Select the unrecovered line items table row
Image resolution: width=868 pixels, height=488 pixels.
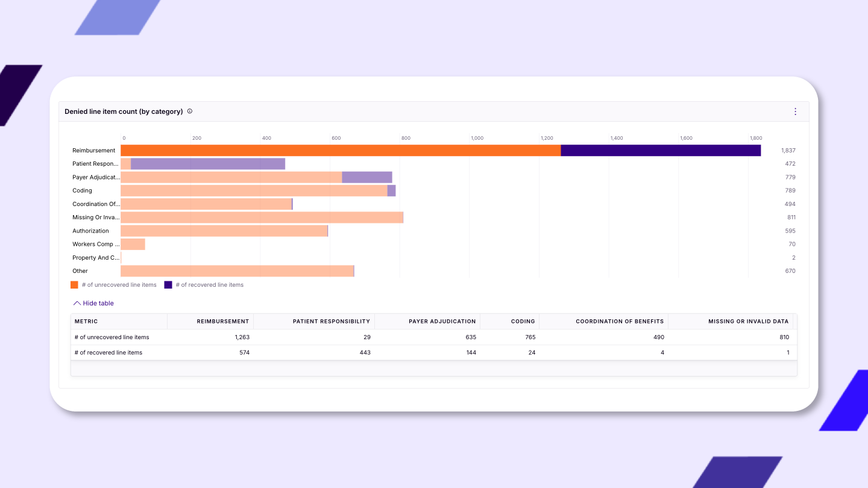[112, 337]
